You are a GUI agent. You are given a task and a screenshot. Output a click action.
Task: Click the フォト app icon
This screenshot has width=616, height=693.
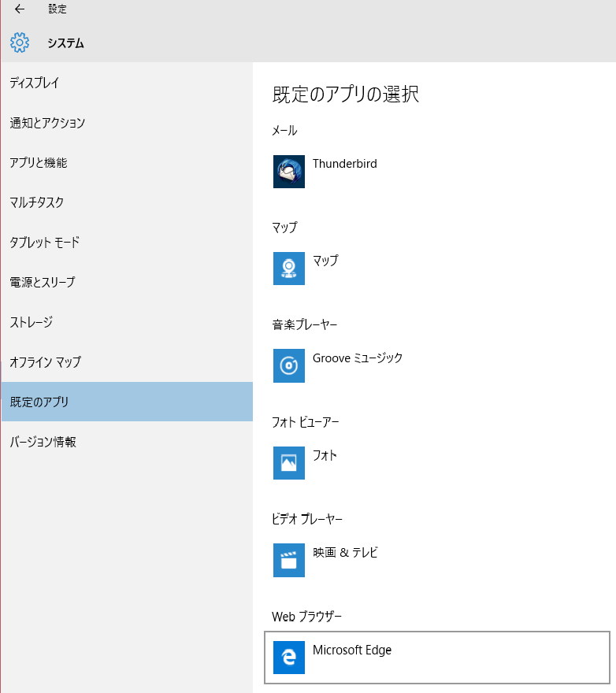click(289, 463)
